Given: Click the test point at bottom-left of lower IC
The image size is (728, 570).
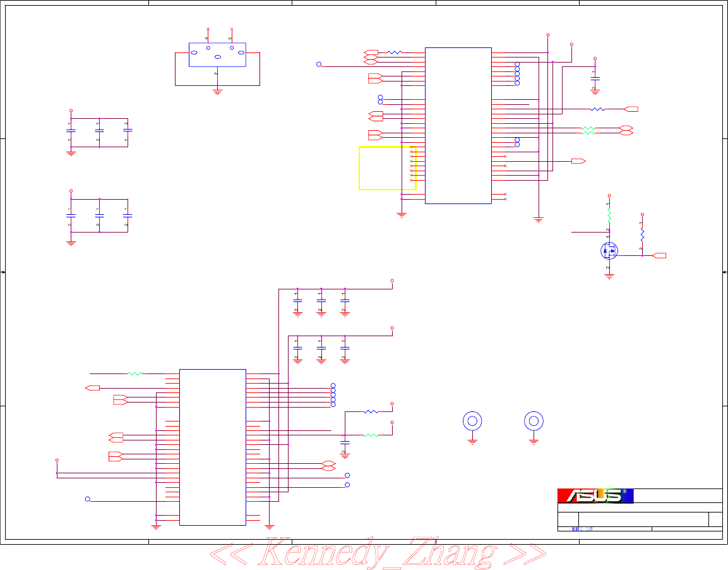Looking at the screenshot, I should click(x=87, y=499).
